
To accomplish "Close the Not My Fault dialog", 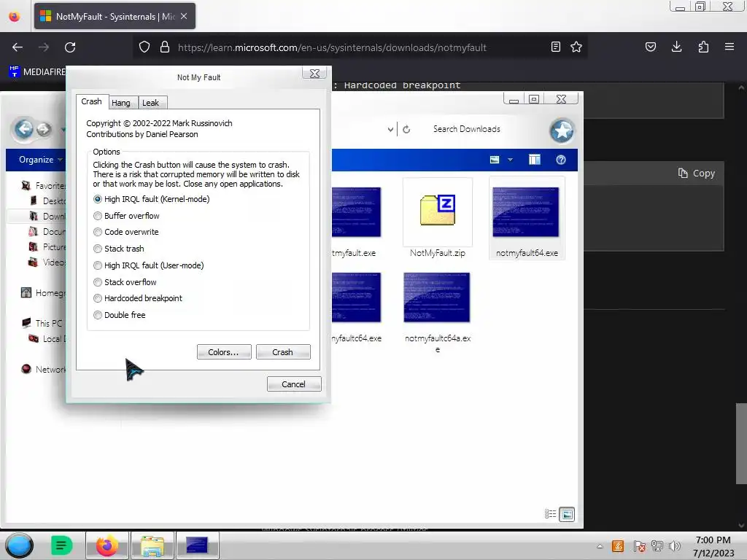I will (x=314, y=74).
